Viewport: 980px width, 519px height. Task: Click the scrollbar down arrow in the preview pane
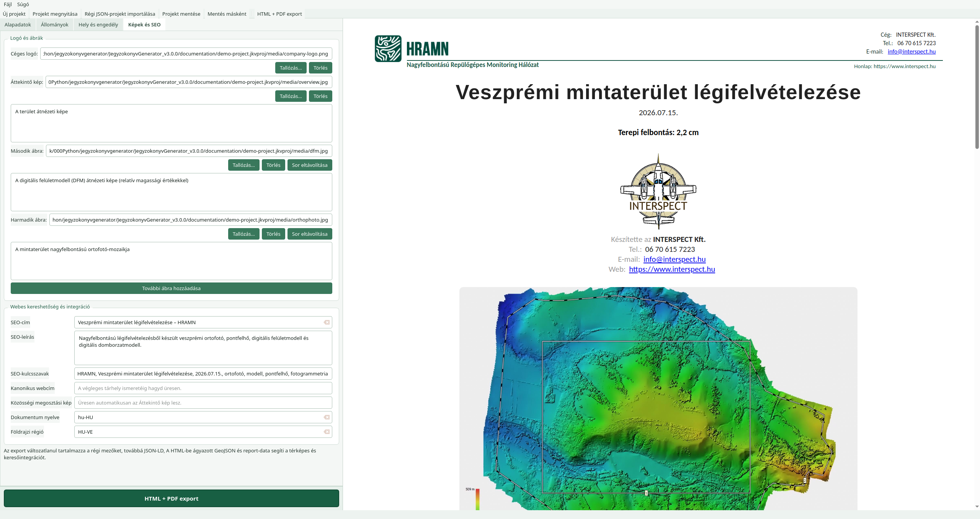click(977, 506)
